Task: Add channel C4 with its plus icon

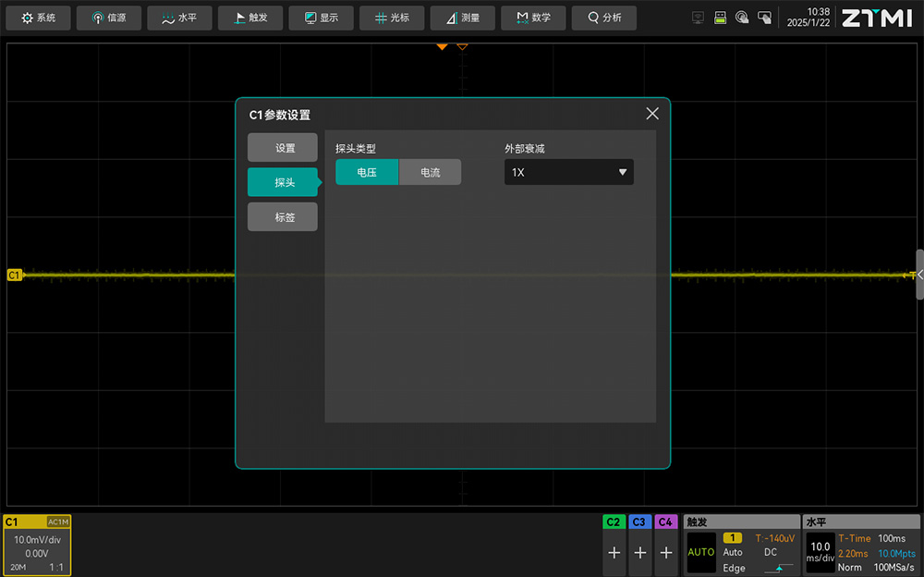Action: (666, 553)
